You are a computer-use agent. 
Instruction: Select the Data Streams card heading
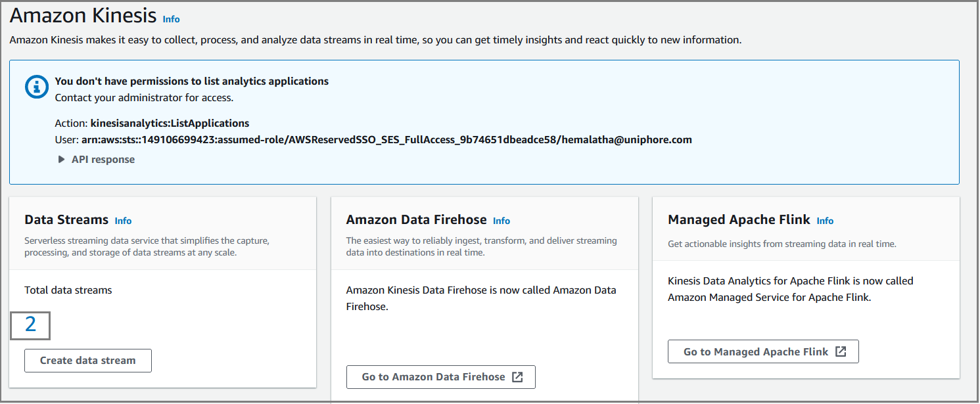pos(66,220)
